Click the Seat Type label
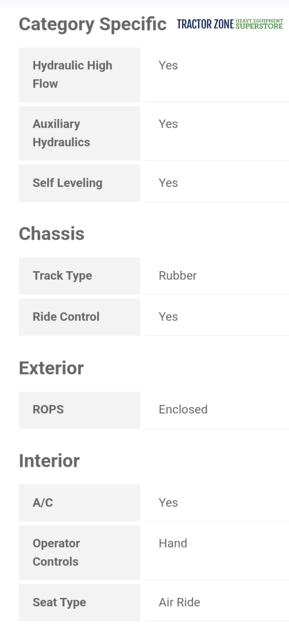The height and width of the screenshot is (644, 289). click(x=59, y=603)
